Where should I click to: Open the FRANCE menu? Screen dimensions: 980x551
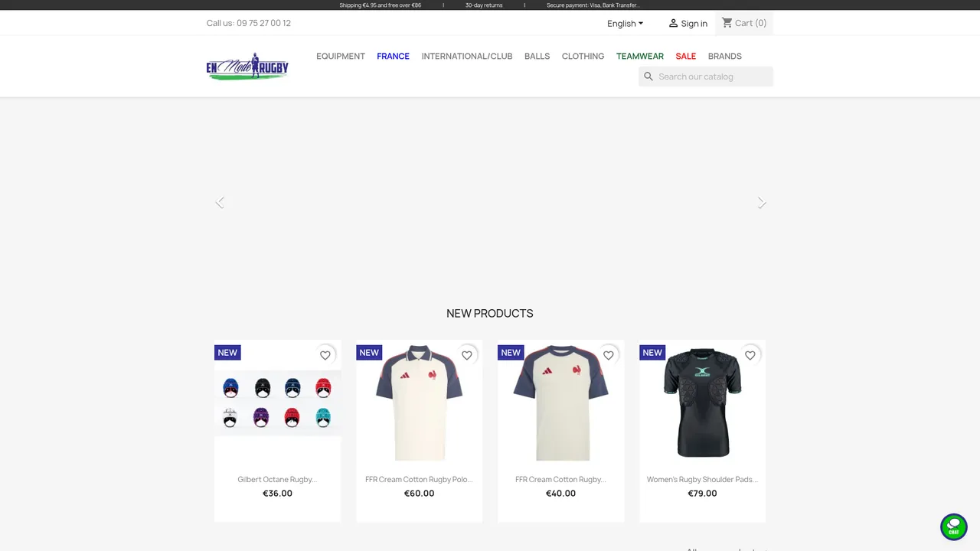pyautogui.click(x=393, y=56)
